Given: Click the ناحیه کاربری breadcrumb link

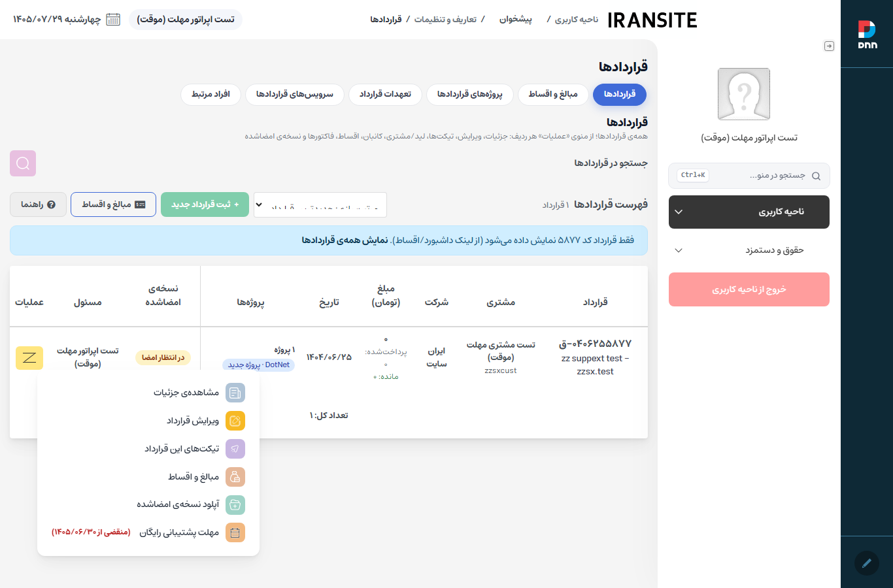Looking at the screenshot, I should click(x=577, y=20).
